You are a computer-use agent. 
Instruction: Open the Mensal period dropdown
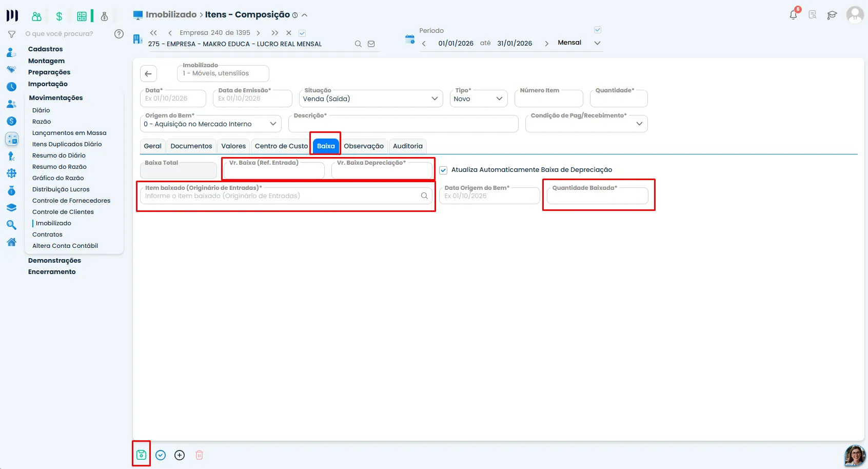point(579,43)
